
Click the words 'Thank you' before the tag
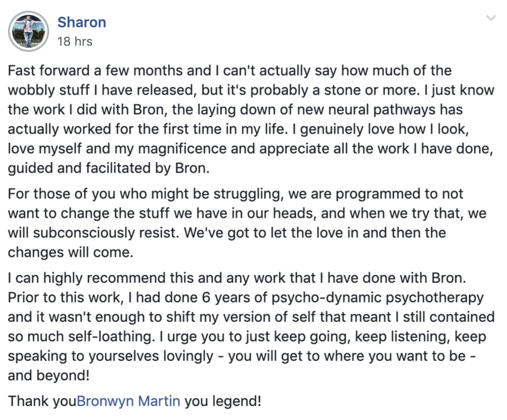(x=43, y=401)
